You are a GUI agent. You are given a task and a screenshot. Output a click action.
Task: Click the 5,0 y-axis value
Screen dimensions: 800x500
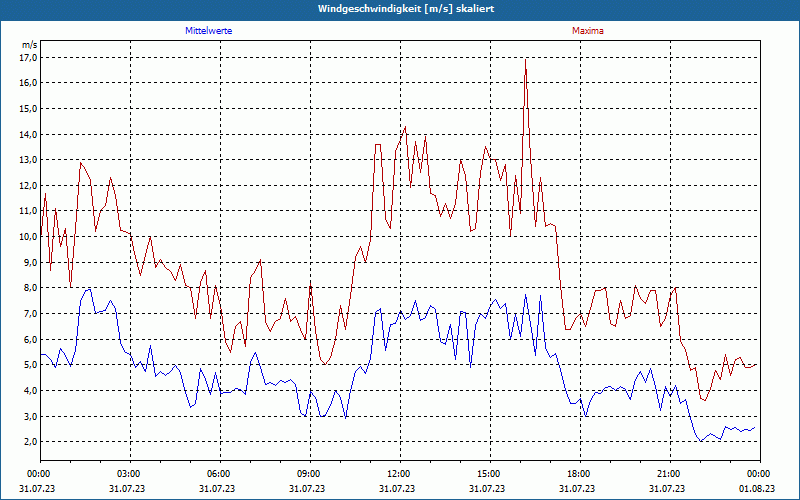pyautogui.click(x=31, y=365)
